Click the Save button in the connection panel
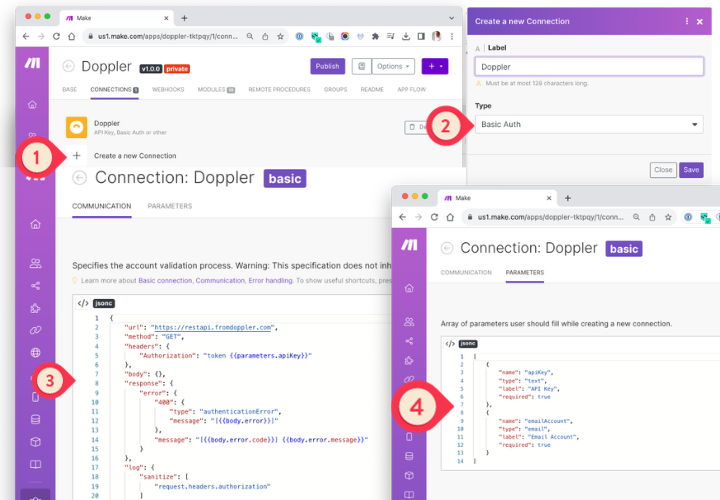Viewport: 720px width, 500px height. click(691, 170)
